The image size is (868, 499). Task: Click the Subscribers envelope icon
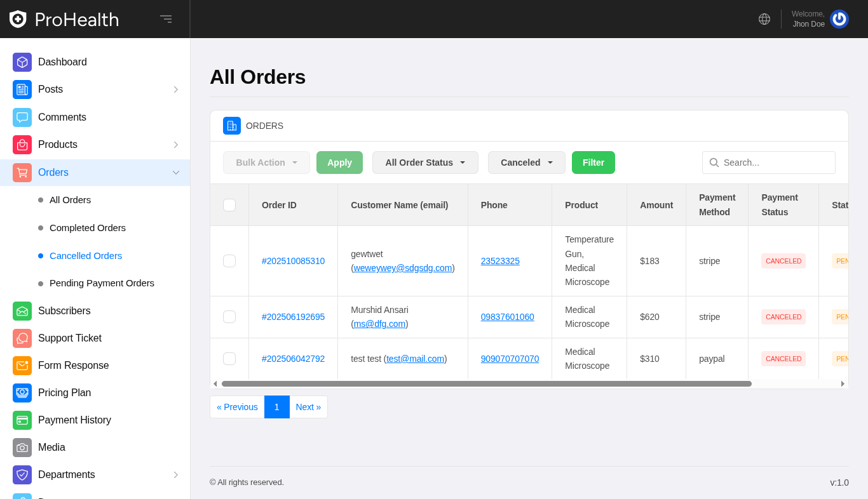tap(22, 311)
